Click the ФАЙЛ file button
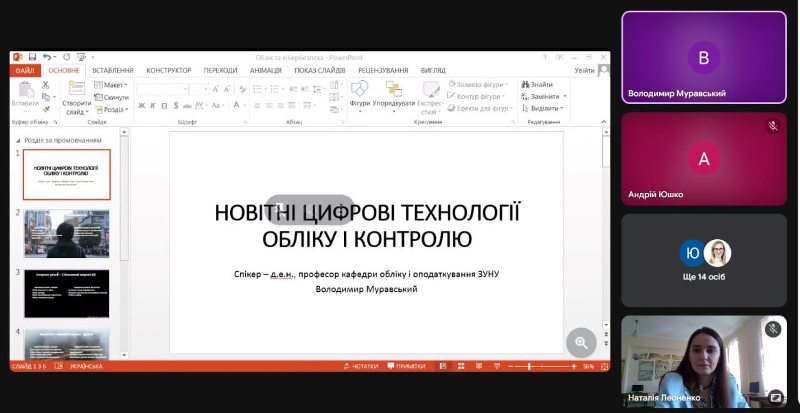This screenshot has width=800, height=413. pyautogui.click(x=24, y=71)
